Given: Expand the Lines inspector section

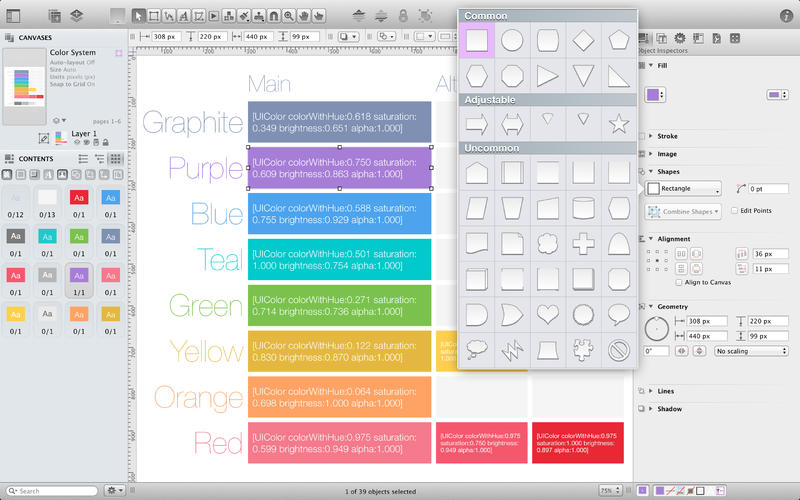Looking at the screenshot, I should (652, 391).
